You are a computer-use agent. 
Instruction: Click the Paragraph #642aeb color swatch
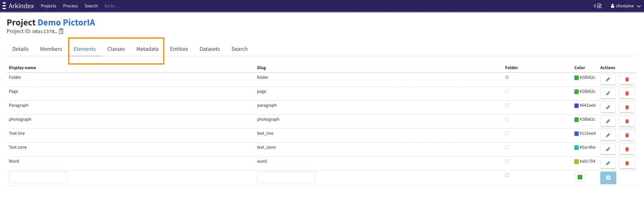(576, 106)
